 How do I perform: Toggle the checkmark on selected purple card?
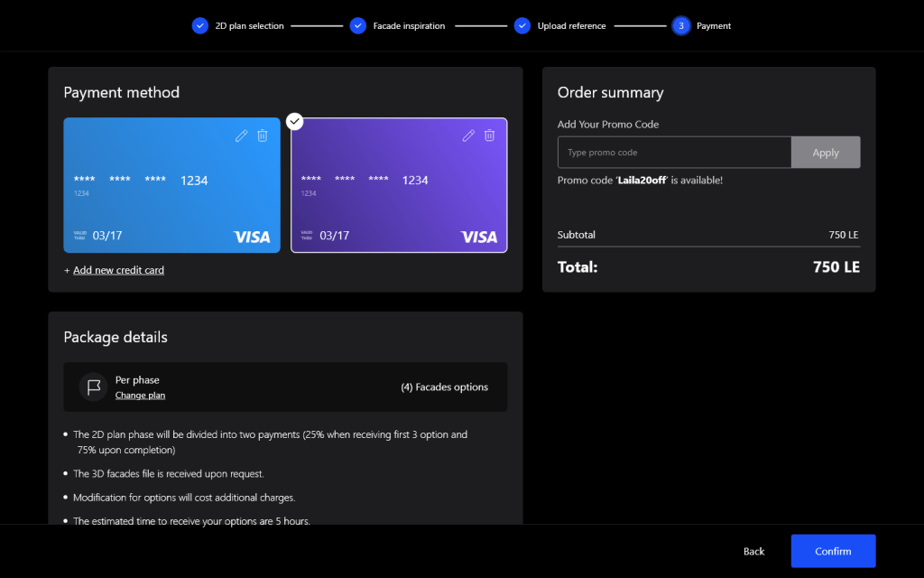(294, 121)
